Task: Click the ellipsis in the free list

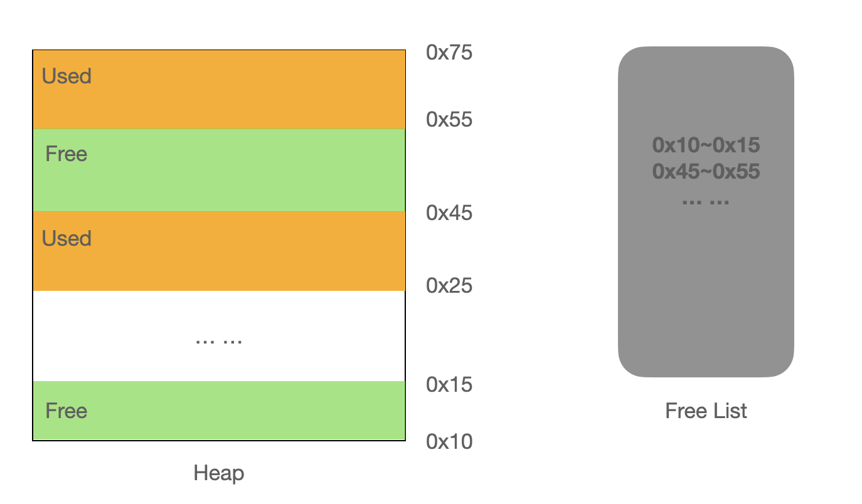Action: coord(706,202)
